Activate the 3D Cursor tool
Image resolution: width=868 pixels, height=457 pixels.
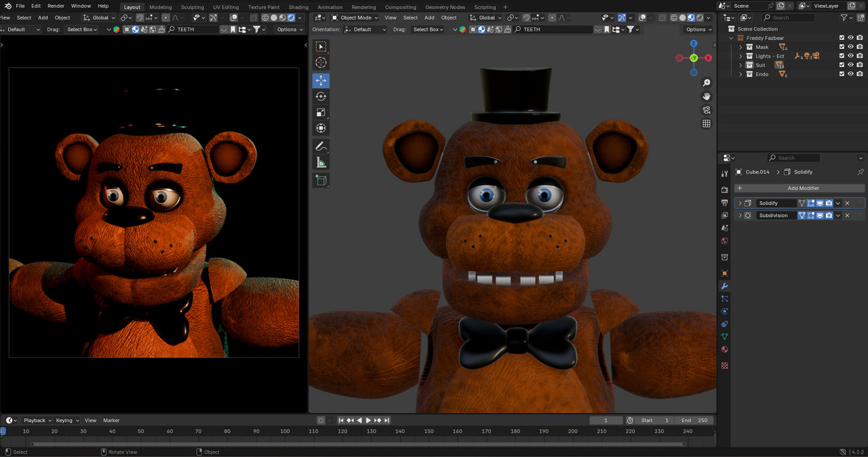(321, 63)
